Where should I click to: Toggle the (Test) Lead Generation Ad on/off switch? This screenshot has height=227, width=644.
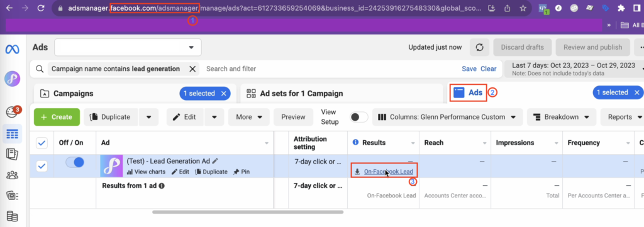click(75, 162)
